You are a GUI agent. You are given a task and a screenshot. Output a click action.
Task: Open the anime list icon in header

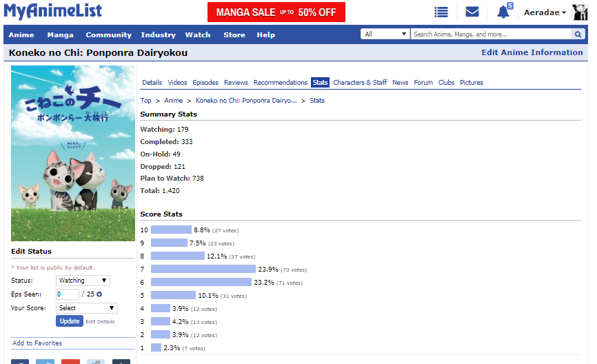point(441,12)
